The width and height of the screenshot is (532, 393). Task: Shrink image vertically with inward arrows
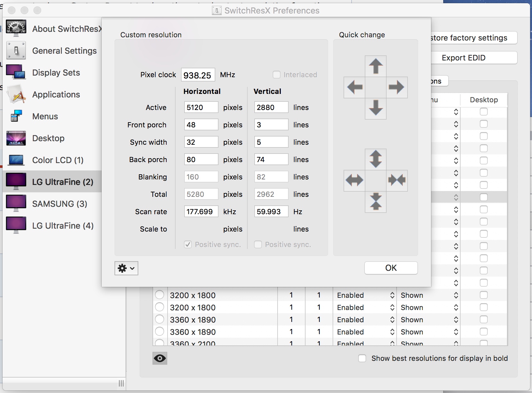[376, 202]
